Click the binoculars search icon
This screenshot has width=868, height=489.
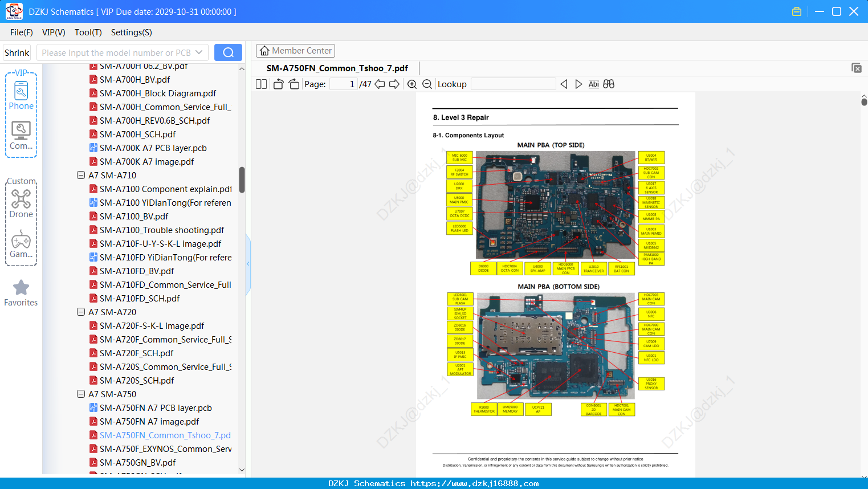pos(609,84)
